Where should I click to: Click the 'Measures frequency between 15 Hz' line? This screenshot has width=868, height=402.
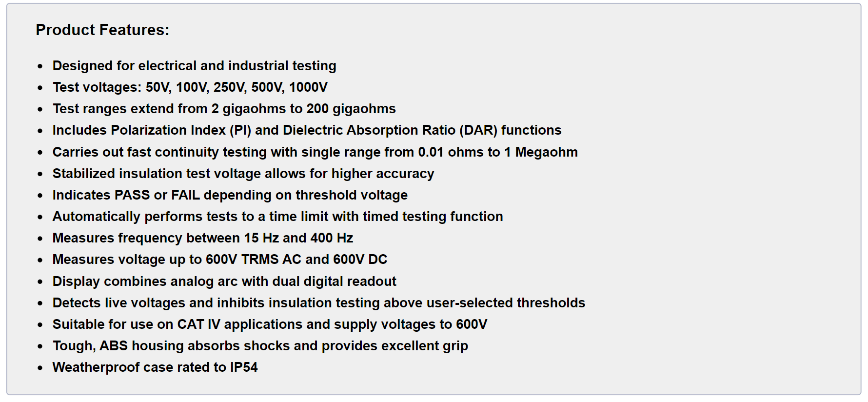pos(202,238)
